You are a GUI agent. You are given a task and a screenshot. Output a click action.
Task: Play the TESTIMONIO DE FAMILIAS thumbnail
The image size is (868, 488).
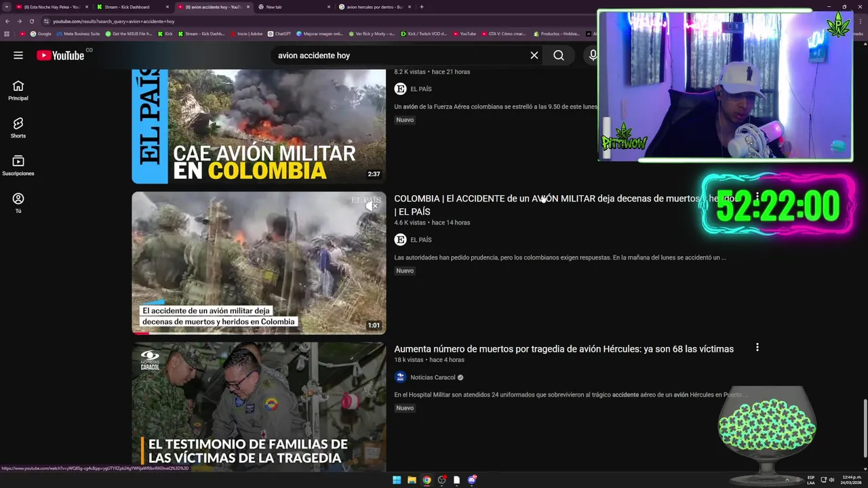point(258,407)
